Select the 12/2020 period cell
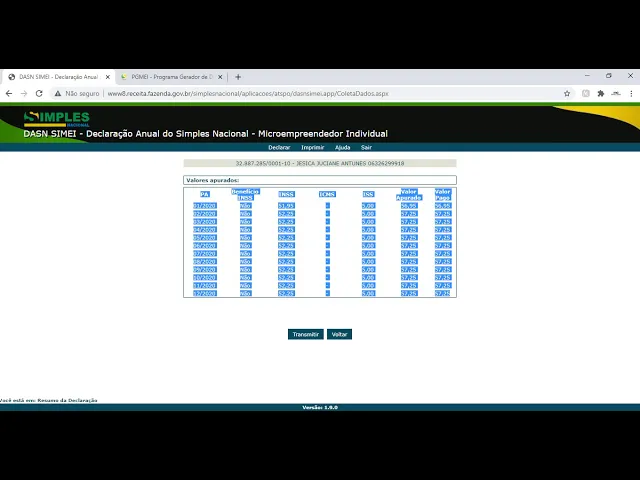This screenshot has height=480, width=640. click(204, 293)
